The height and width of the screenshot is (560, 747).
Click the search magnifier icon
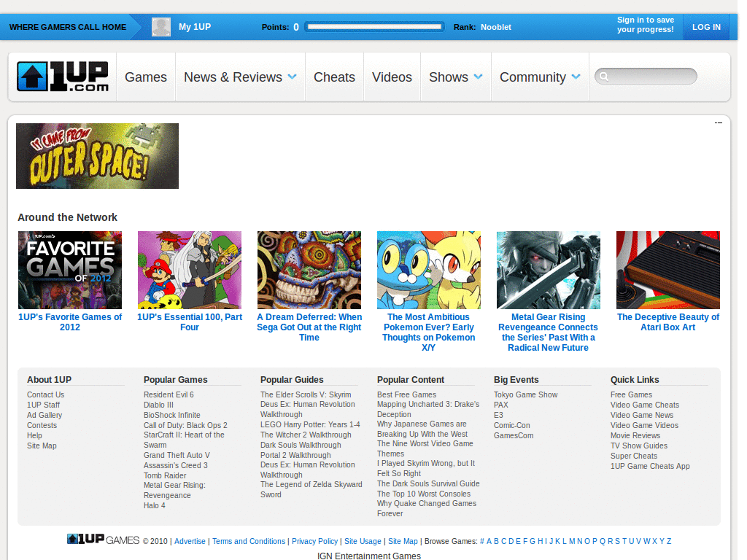click(604, 76)
